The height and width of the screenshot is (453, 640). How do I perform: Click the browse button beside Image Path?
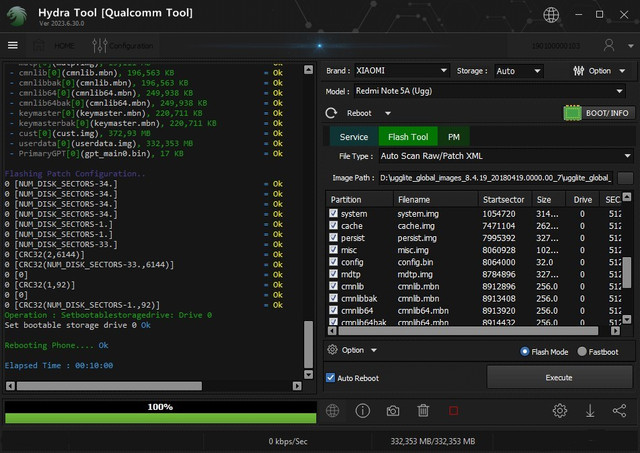tap(625, 178)
